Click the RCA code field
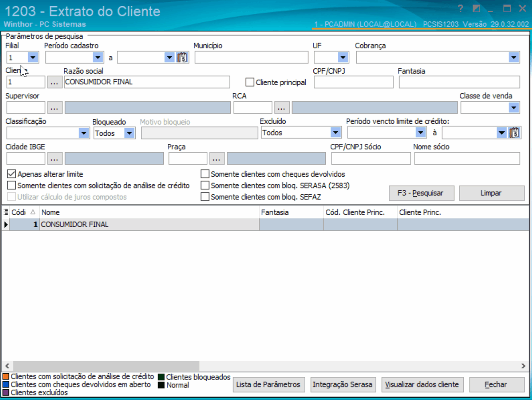Screen dimensions: 532x400 pyautogui.click(x=253, y=108)
